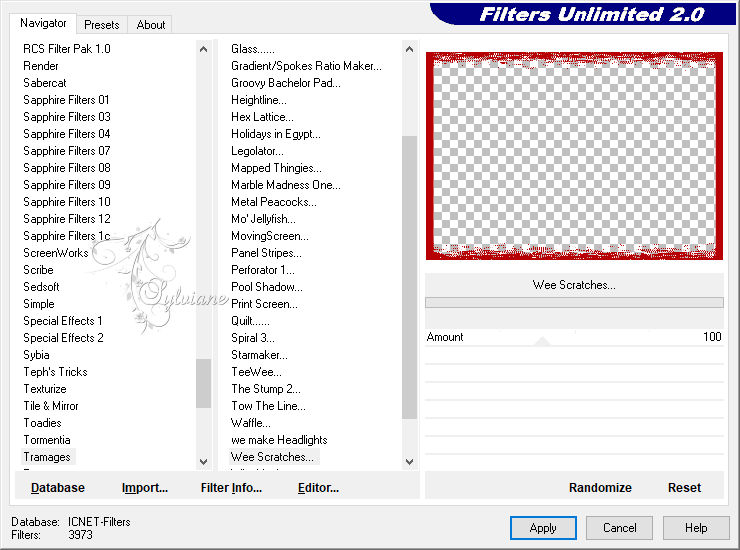Select Panel Stripes... filter
Image resolution: width=740 pixels, height=550 pixels.
point(266,253)
